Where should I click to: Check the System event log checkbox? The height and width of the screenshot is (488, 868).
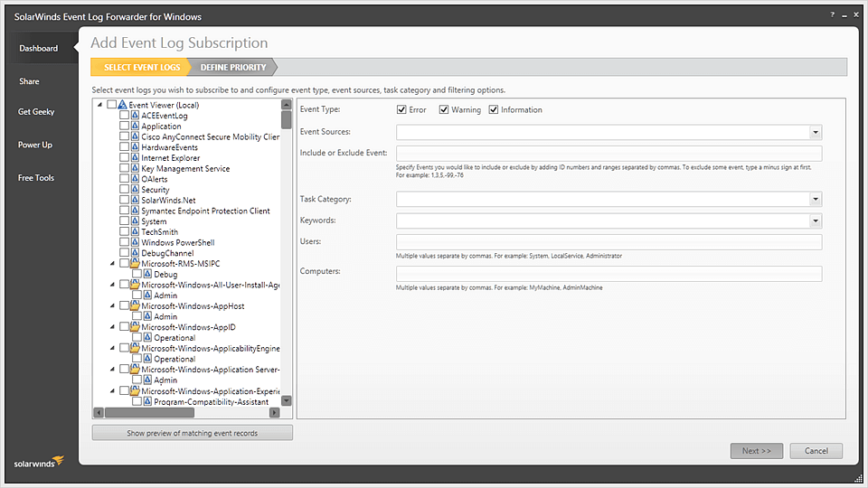click(125, 221)
